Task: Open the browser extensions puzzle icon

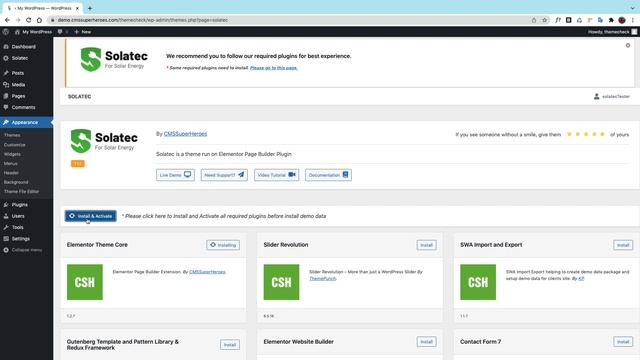Action: (x=611, y=20)
